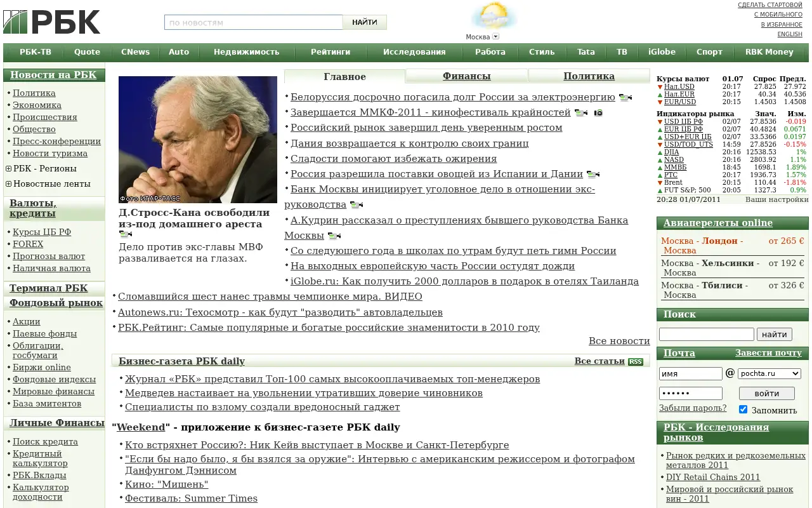Image resolution: width=812 pixels, height=508 pixels.
Task: Click the НАЙТИ news search button
Action: 365,22
